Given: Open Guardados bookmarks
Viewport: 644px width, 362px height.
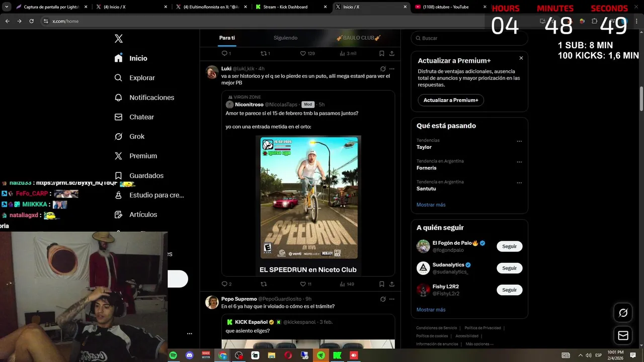Looking at the screenshot, I should 138,175.
